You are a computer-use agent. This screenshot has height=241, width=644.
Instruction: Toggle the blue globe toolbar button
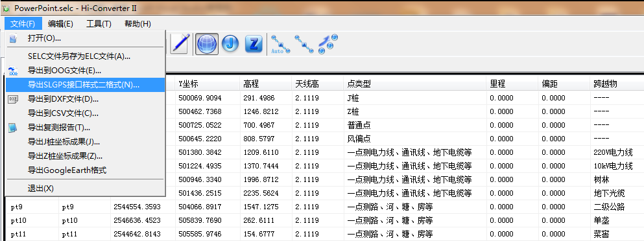[207, 44]
